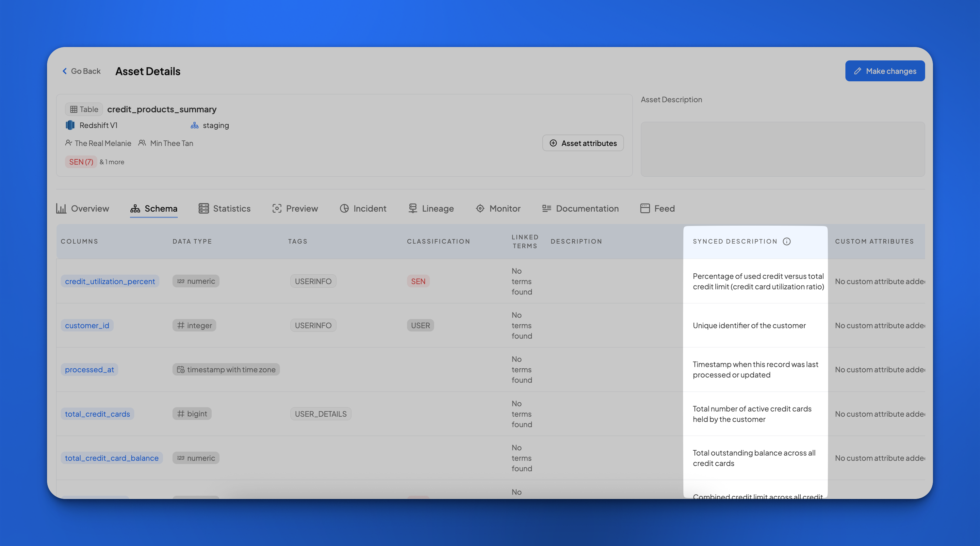Click the pencil icon in Make changes
This screenshot has width=980, height=546.
point(857,71)
